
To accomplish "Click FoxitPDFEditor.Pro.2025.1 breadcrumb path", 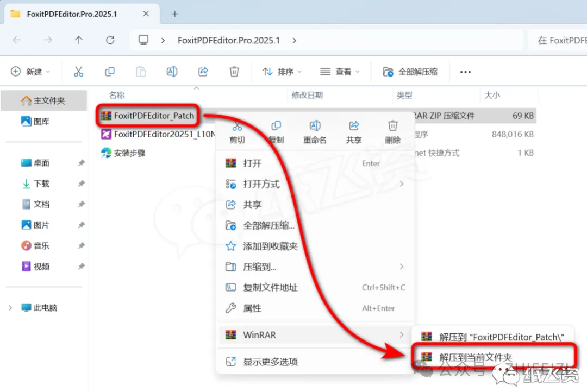I will tap(229, 40).
